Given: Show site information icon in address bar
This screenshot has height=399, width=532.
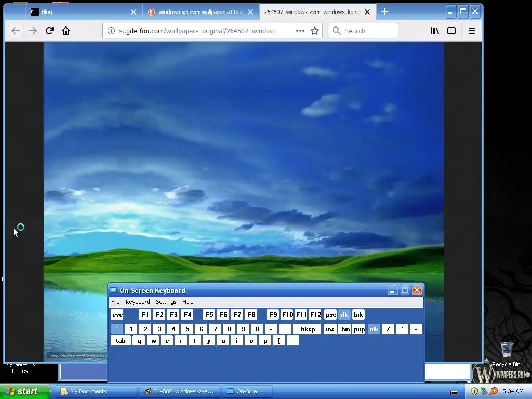Looking at the screenshot, I should [111, 31].
